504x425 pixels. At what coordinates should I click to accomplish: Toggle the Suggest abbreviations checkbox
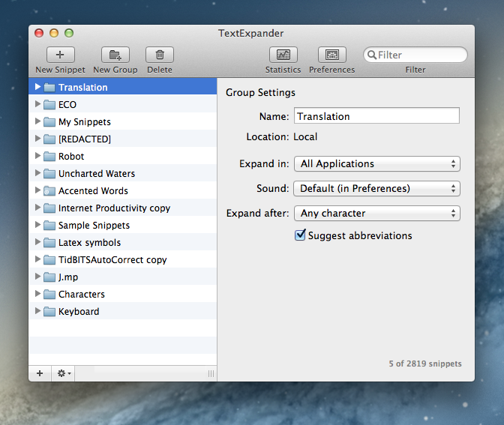[x=300, y=235]
